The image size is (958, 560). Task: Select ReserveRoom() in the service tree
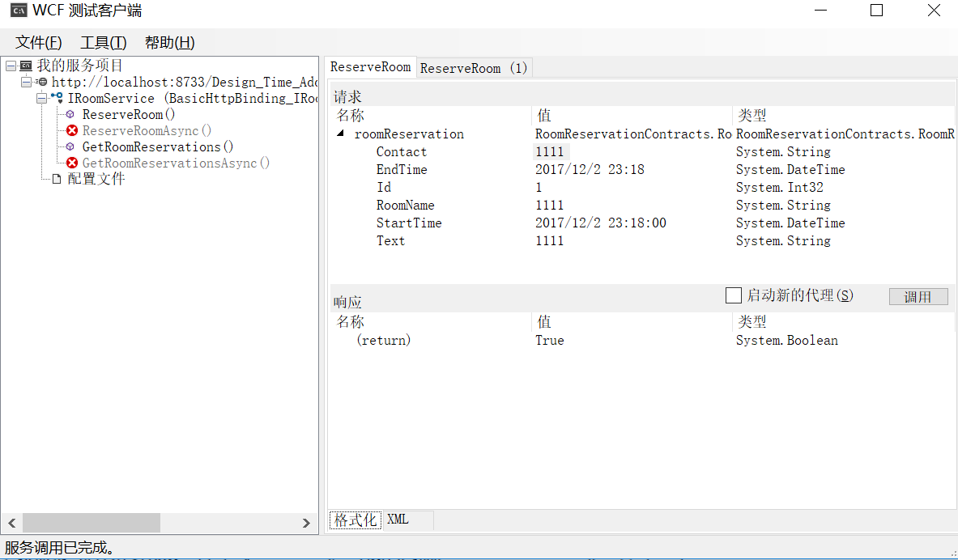[129, 114]
